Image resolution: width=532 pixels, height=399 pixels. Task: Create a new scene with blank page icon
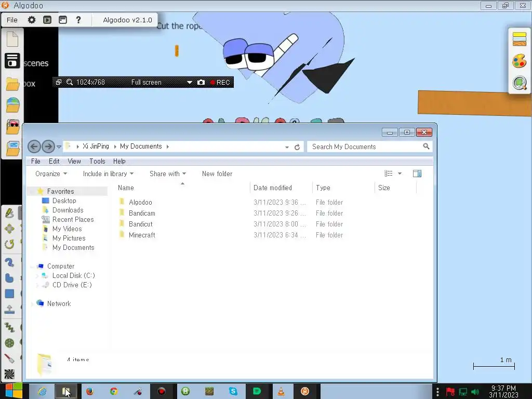click(12, 38)
